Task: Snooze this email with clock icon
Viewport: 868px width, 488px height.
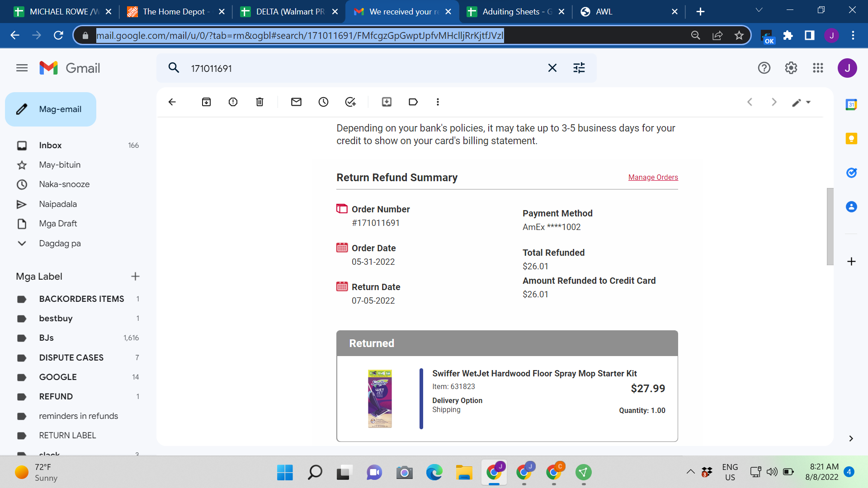Action: tap(323, 102)
